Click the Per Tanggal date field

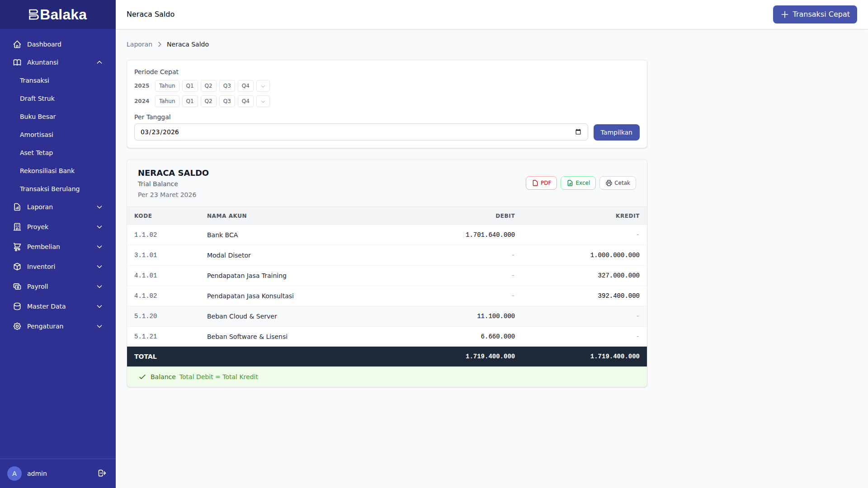tap(353, 132)
